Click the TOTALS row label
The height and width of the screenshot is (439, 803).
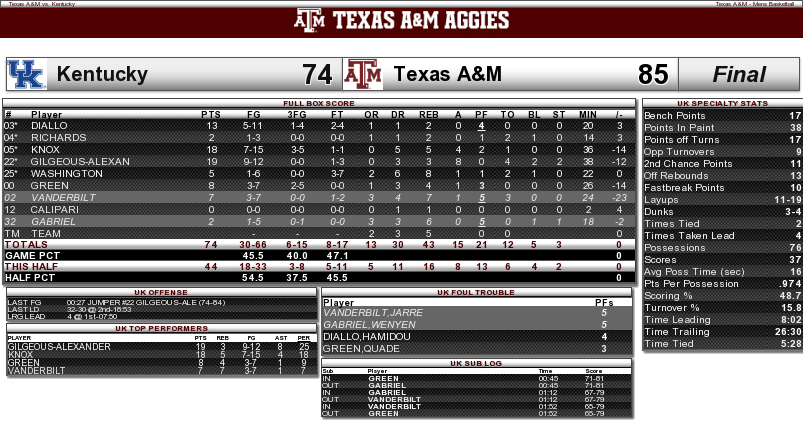tap(26, 244)
